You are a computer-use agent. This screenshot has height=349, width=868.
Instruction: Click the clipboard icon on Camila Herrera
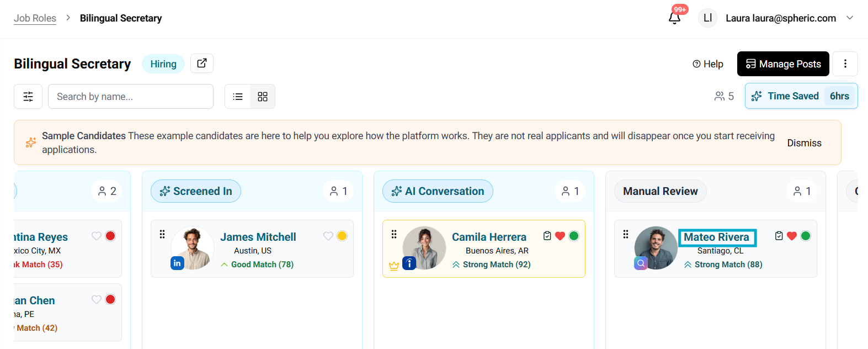pyautogui.click(x=547, y=236)
